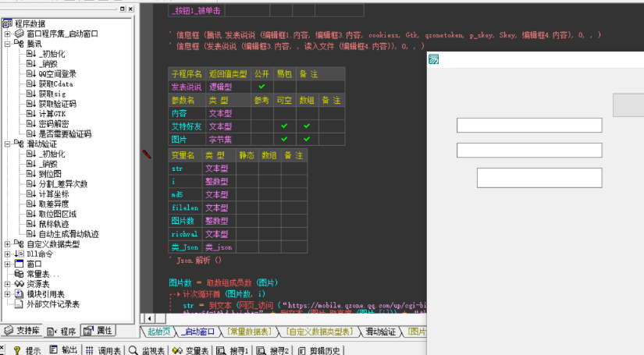The height and width of the screenshot is (355, 644).
Task: Select _初始化 under the 腾讯 class
Action: pos(52,54)
